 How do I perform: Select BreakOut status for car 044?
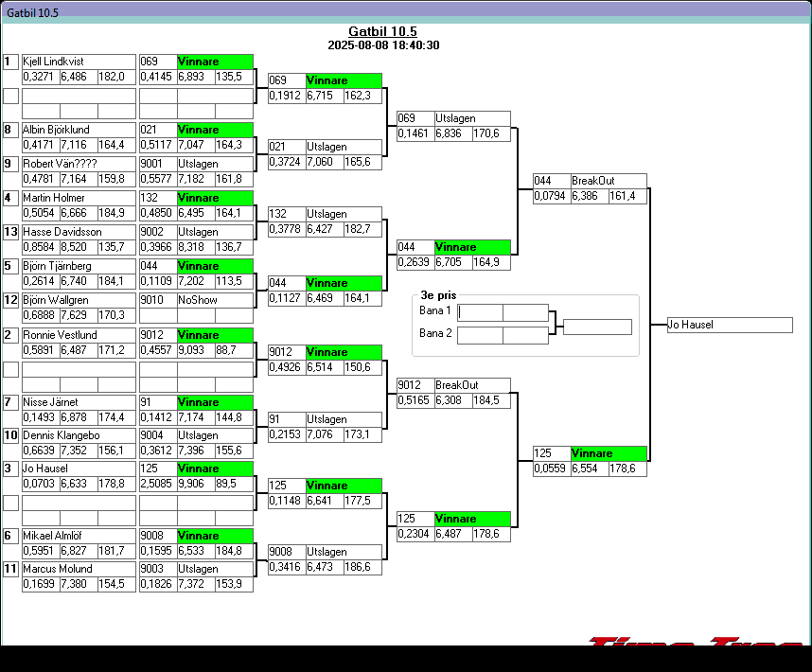pos(608,181)
